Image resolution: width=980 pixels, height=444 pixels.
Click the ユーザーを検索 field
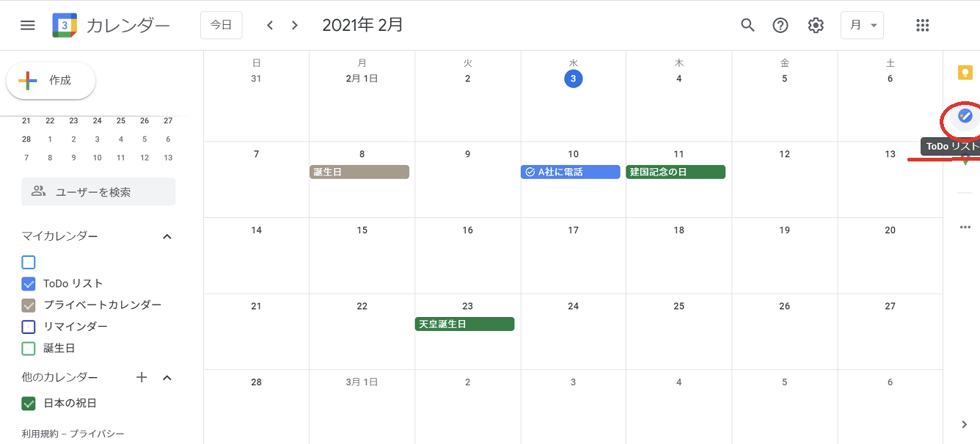[x=98, y=192]
